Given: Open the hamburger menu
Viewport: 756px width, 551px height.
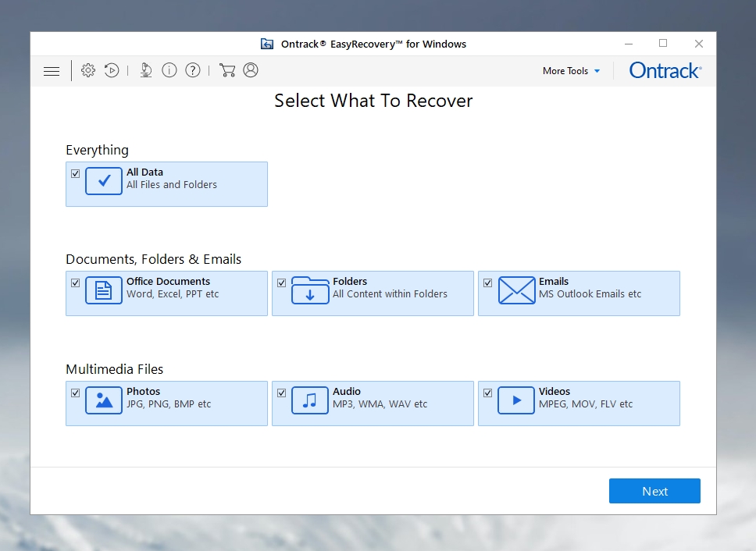Looking at the screenshot, I should pyautogui.click(x=52, y=71).
